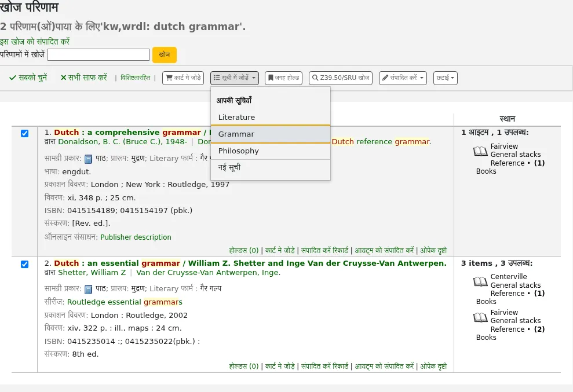Click ओपेक दृष्टी link for second result
This screenshot has width=573, height=392.
click(433, 367)
